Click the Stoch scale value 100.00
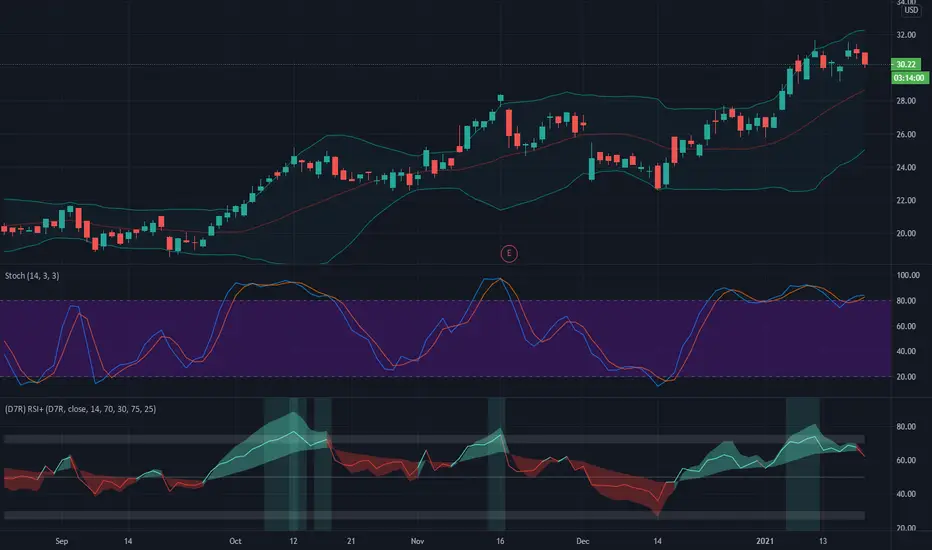This screenshot has height=550, width=932. tap(908, 275)
